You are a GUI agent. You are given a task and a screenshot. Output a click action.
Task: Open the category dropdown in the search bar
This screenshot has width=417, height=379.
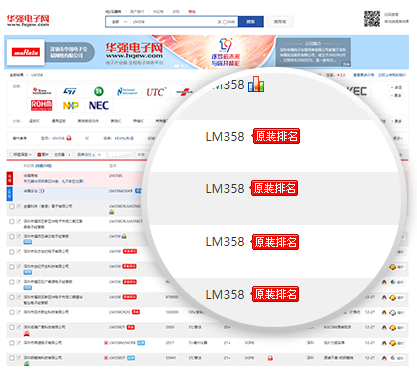pyautogui.click(x=119, y=22)
